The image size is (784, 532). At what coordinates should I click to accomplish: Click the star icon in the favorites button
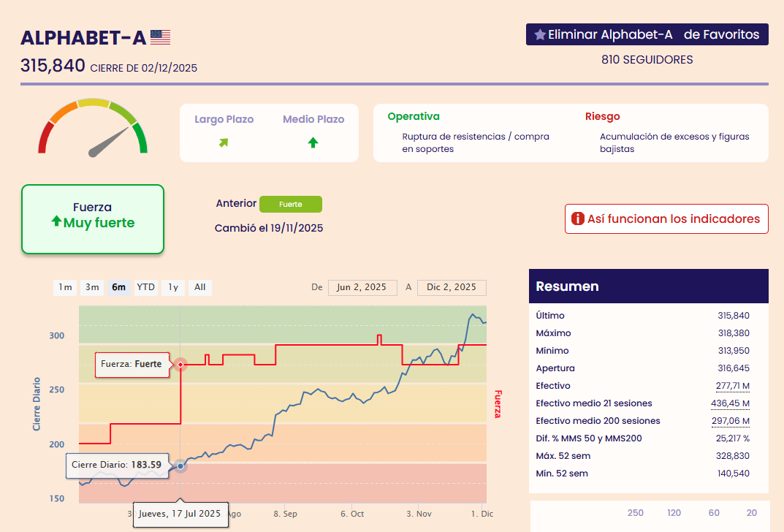[x=540, y=34]
